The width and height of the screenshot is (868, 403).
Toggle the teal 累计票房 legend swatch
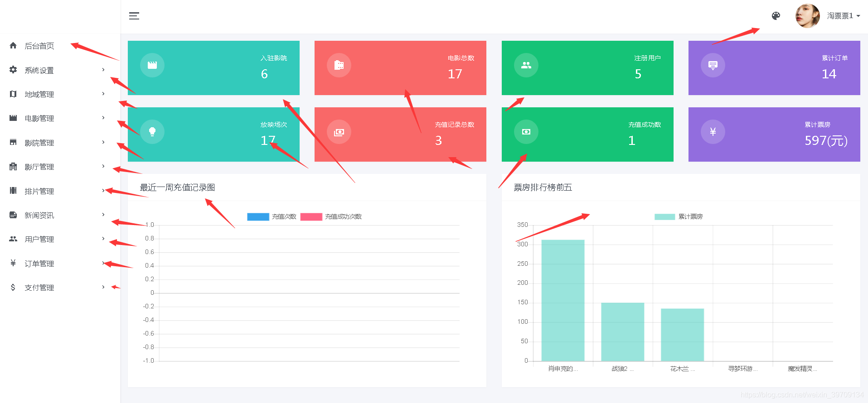pos(665,217)
